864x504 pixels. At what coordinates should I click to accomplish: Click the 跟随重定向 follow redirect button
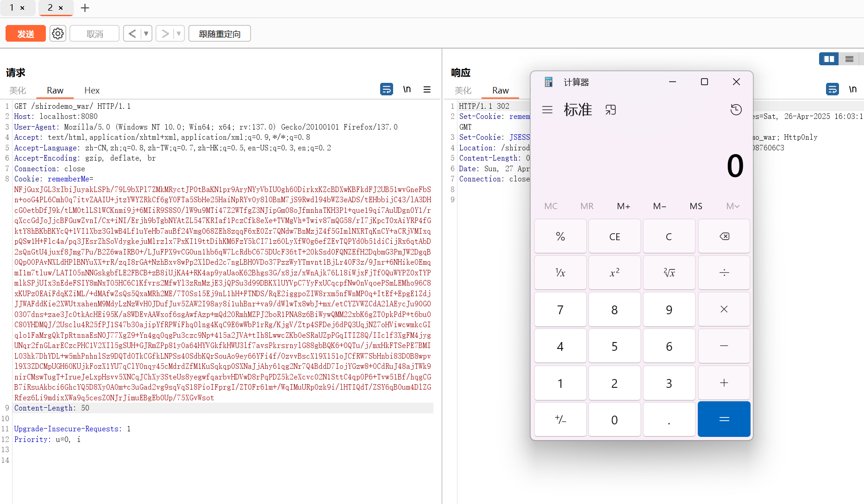219,34
